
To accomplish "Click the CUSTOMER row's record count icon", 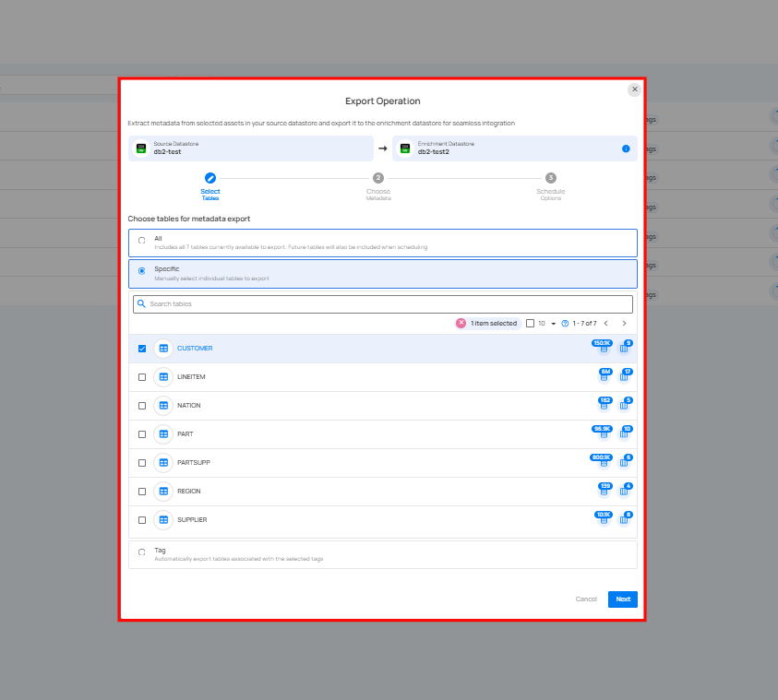I will pyautogui.click(x=604, y=348).
